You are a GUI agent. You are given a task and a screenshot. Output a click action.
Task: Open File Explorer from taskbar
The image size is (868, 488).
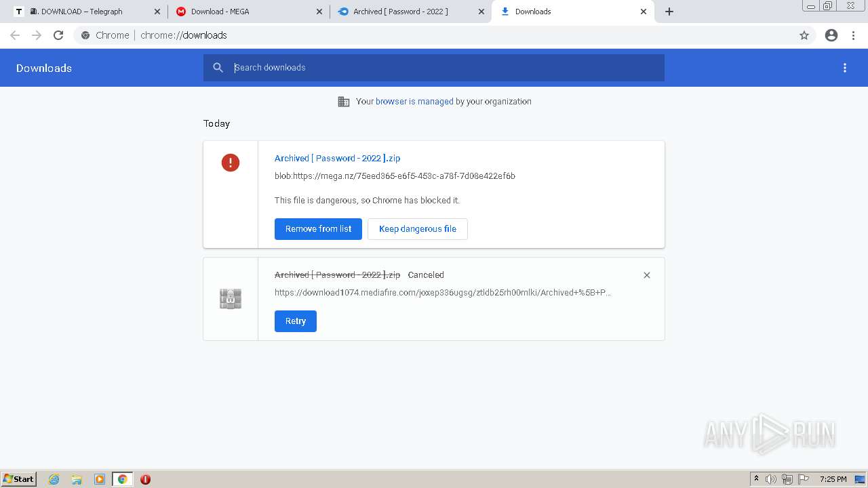(77, 479)
